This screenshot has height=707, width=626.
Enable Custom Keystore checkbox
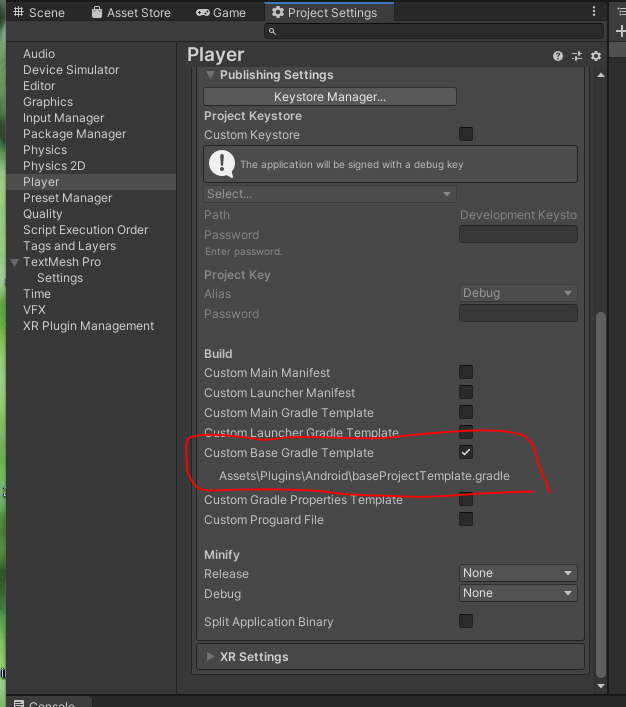466,134
